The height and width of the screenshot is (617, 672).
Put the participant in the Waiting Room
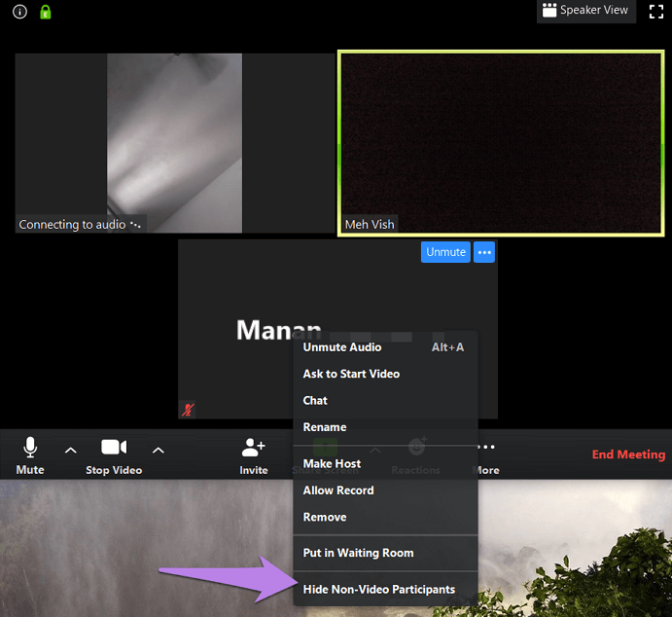tap(385, 553)
